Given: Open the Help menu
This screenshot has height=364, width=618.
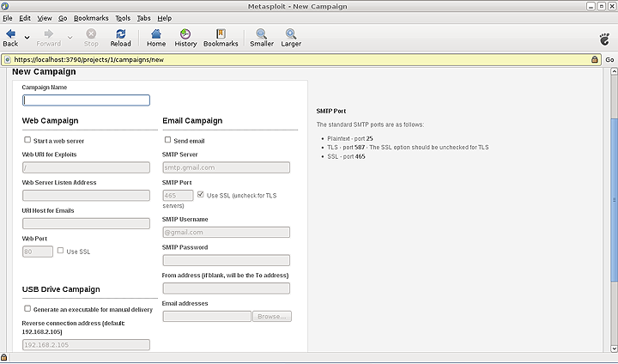Looking at the screenshot, I should [164, 18].
